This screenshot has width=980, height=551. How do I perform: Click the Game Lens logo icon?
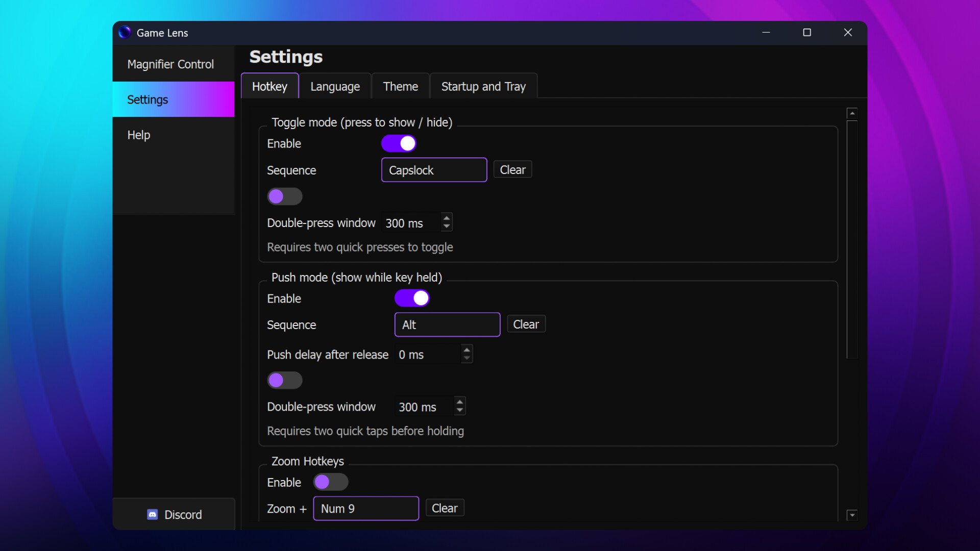pos(125,32)
